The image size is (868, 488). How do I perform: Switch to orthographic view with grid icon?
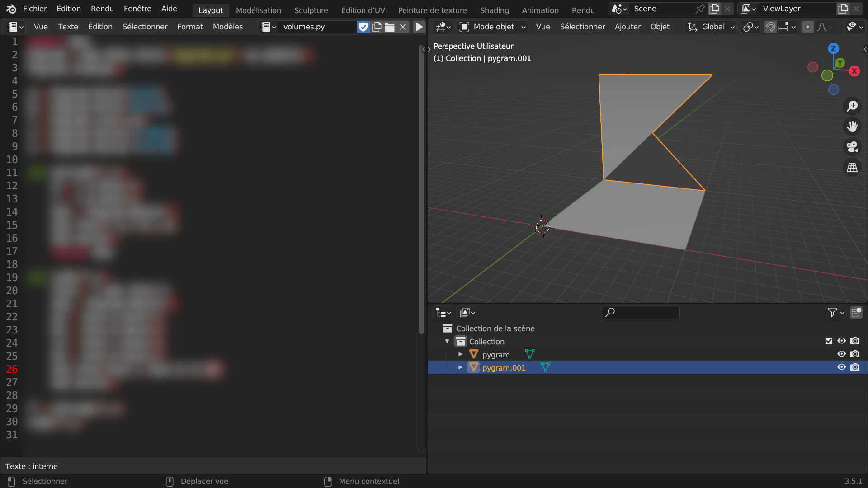[x=852, y=168]
